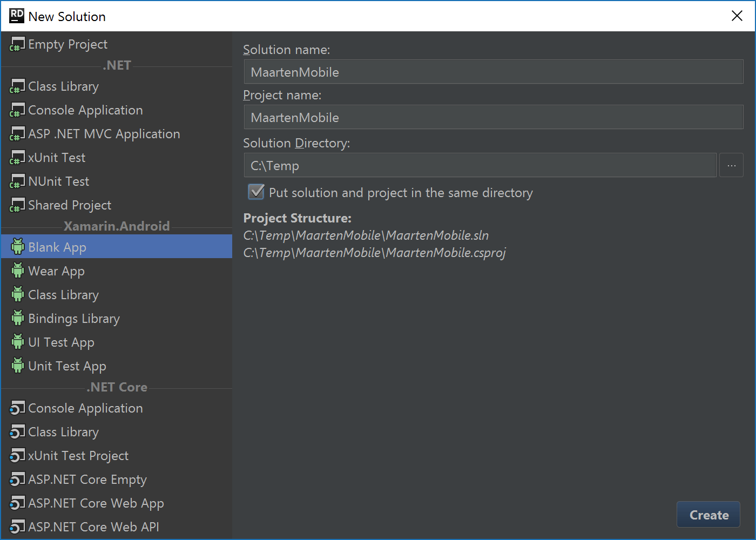Select xUnit Test Project template
Viewport: 756px width, 540px height.
(x=117, y=456)
